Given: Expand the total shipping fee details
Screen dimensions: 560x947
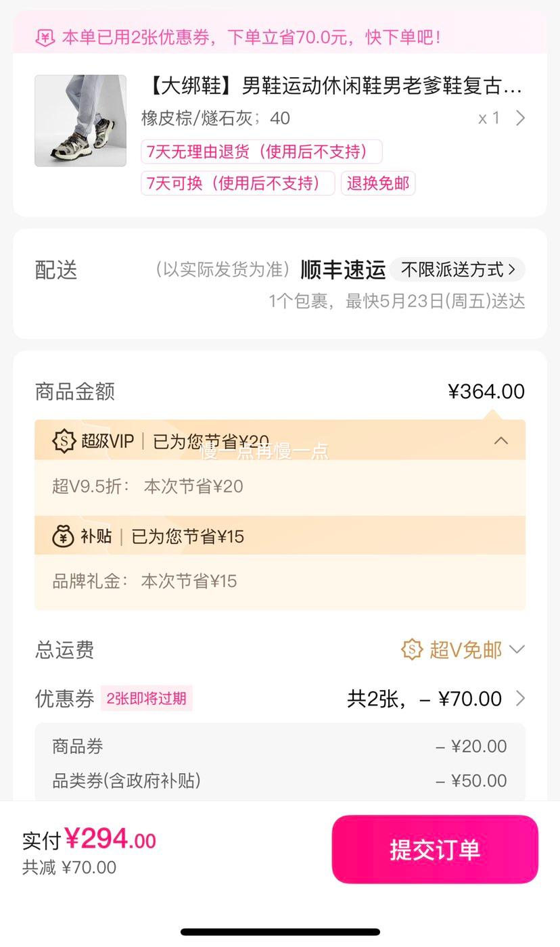Looking at the screenshot, I should [x=517, y=650].
